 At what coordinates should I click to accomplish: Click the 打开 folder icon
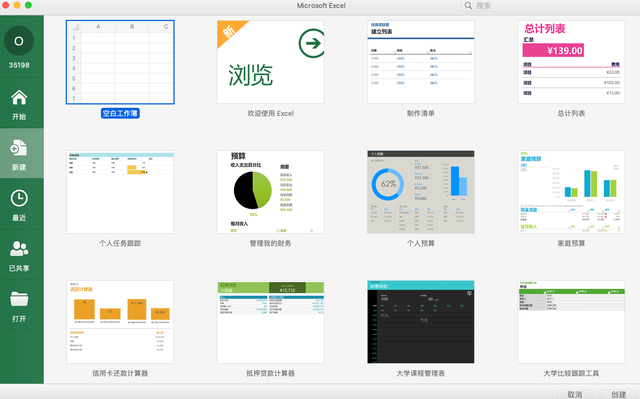coord(19,299)
